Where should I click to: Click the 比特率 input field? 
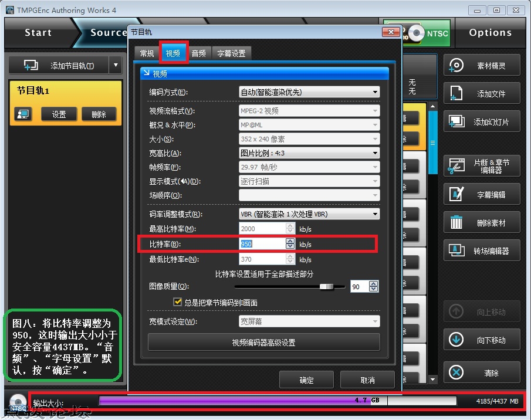tap(262, 243)
